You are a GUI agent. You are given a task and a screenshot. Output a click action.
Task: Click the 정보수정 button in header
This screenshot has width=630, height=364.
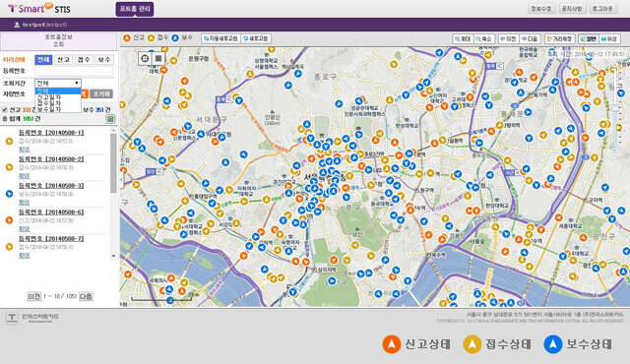tap(541, 9)
